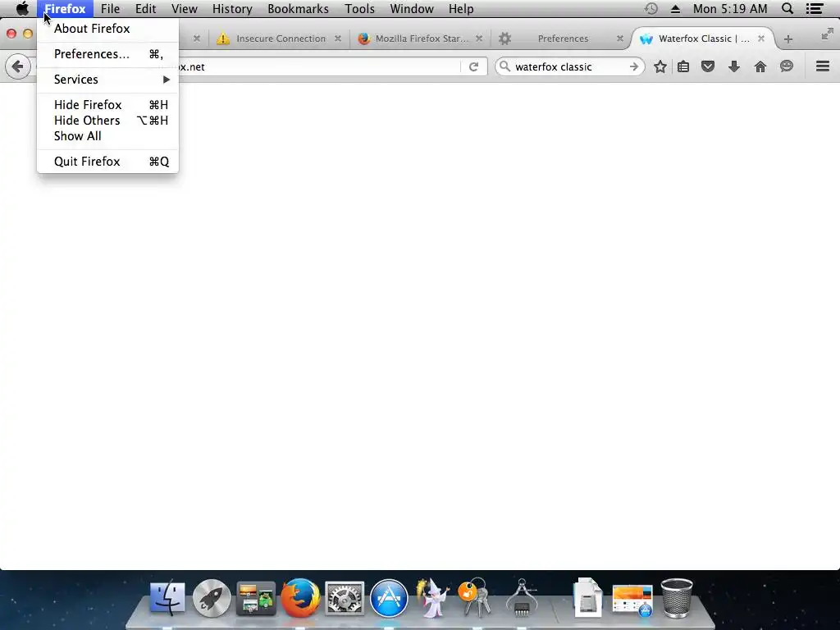Viewport: 840px width, 630px height.
Task: Close the Preferences tab
Action: [620, 39]
